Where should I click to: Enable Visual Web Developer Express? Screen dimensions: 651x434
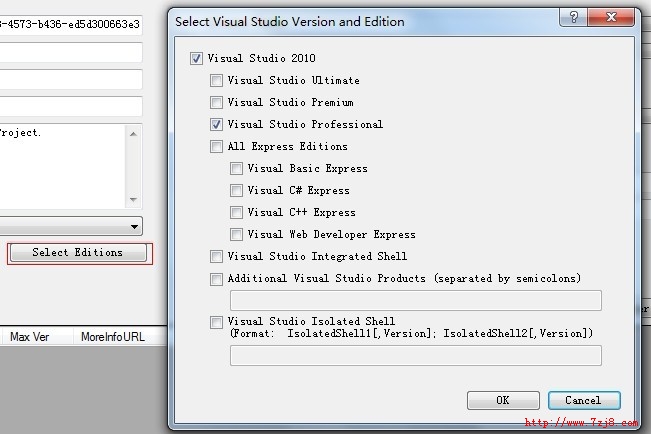coord(236,235)
